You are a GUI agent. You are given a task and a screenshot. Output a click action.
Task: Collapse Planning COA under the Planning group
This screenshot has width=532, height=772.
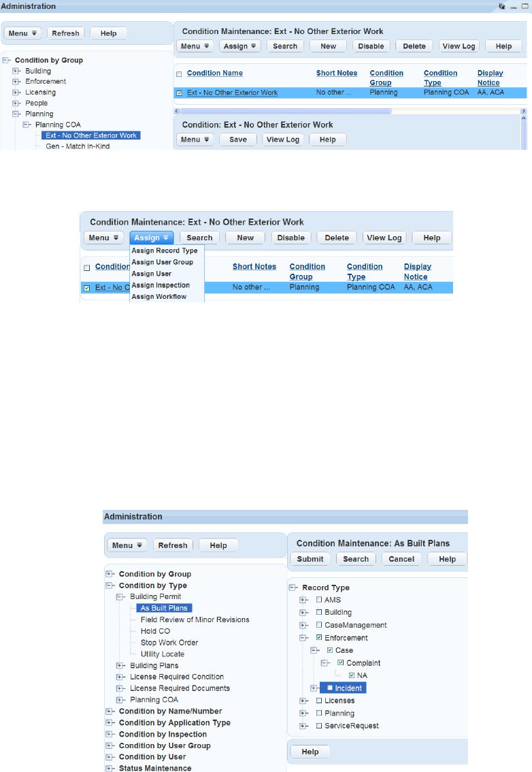pyautogui.click(x=26, y=125)
